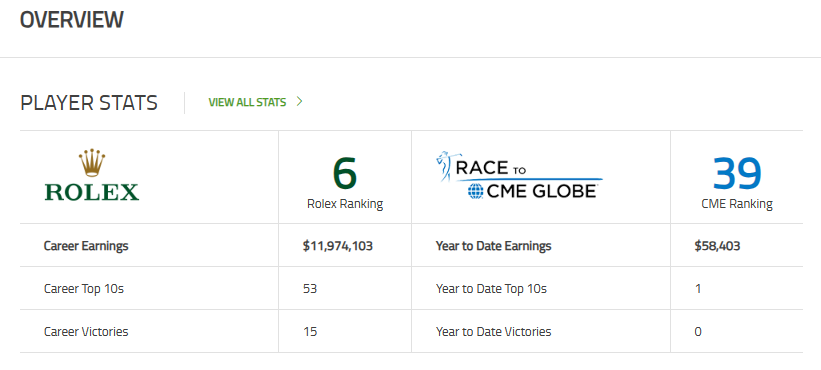Select the $11,974,103 career earnings value
This screenshot has height=370, width=821.
[337, 246]
